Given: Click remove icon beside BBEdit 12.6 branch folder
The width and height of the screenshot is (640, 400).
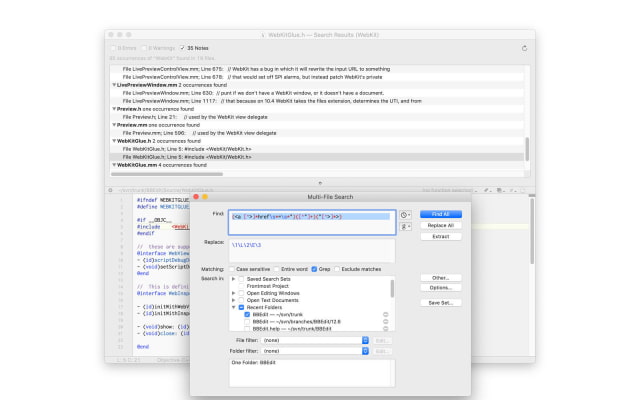Looking at the screenshot, I should (x=386, y=321).
